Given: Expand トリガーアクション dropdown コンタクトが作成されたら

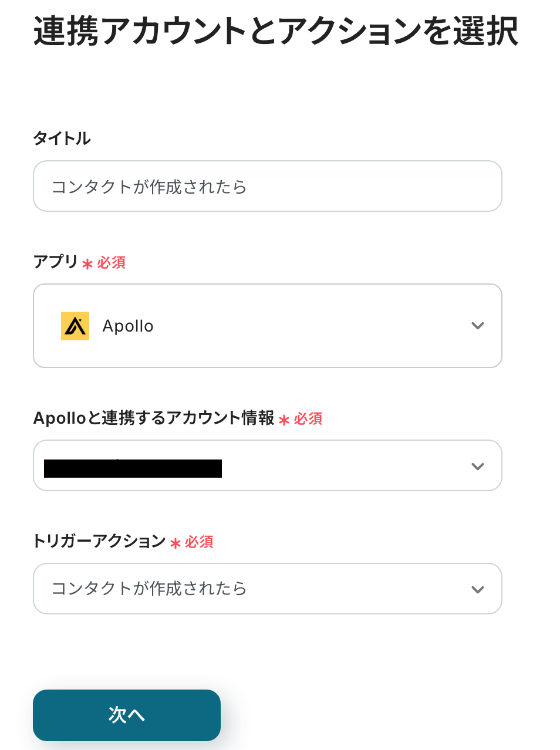Looking at the screenshot, I should point(267,589).
